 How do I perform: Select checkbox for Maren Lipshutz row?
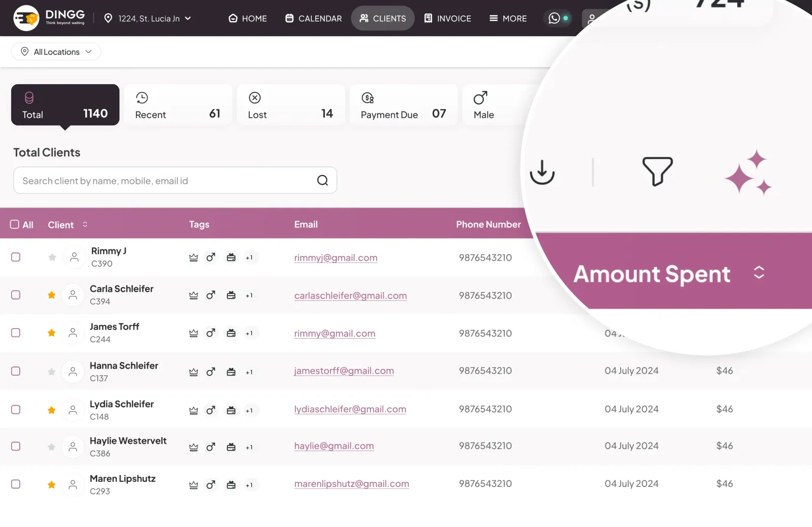pyautogui.click(x=16, y=484)
